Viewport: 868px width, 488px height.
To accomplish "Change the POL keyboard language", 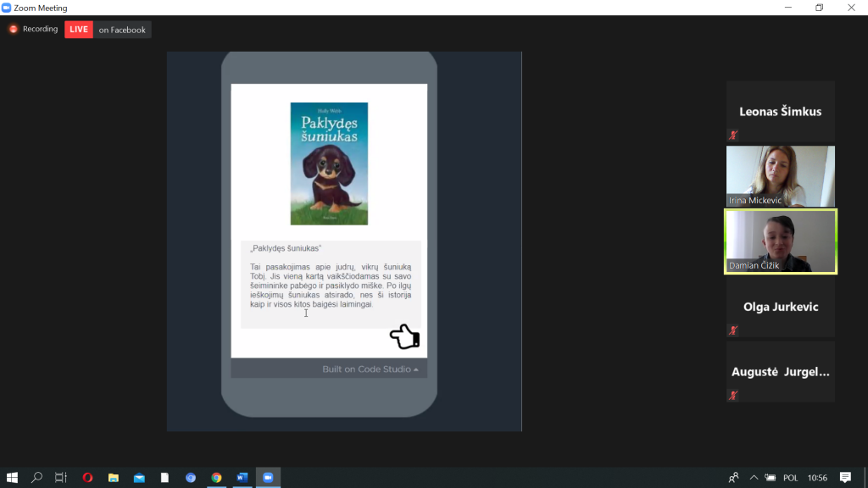I will (791, 478).
